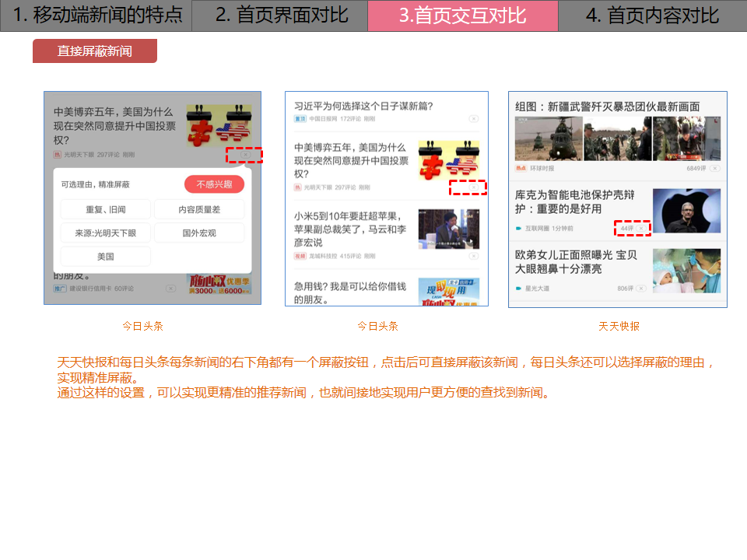Select the '国外宏观' block reason
The height and width of the screenshot is (560, 747).
[x=199, y=233]
